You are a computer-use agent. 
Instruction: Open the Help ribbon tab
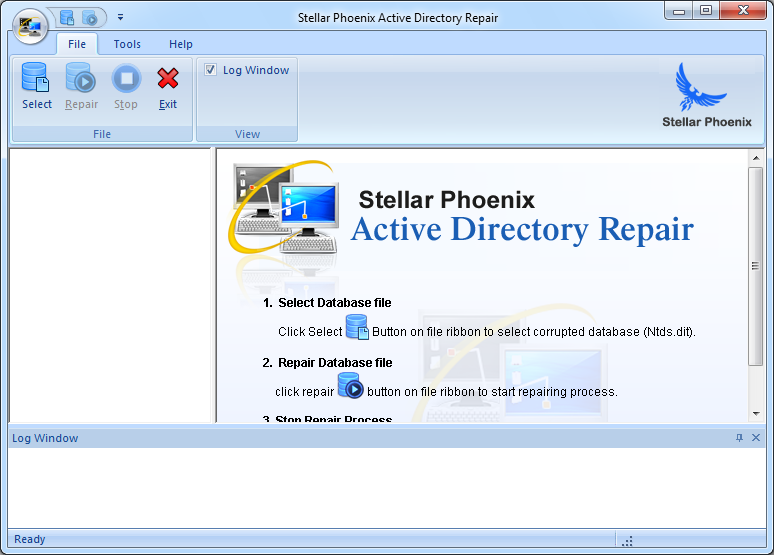181,44
